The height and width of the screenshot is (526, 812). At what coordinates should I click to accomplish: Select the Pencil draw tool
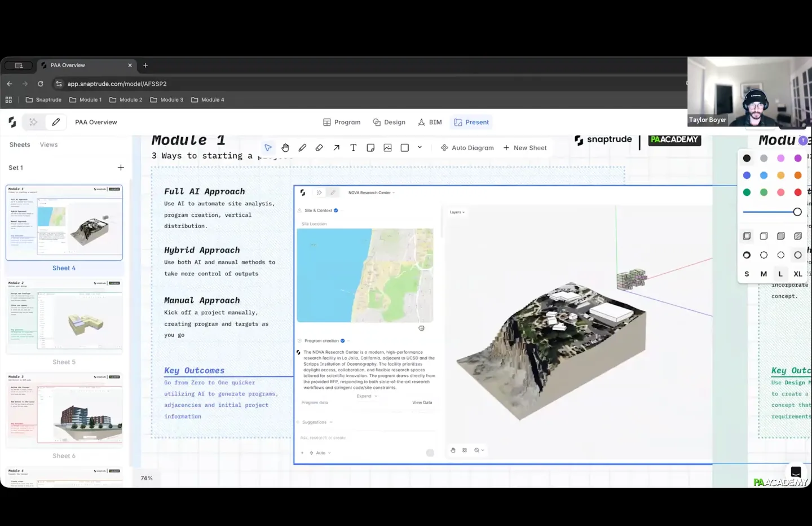point(302,148)
